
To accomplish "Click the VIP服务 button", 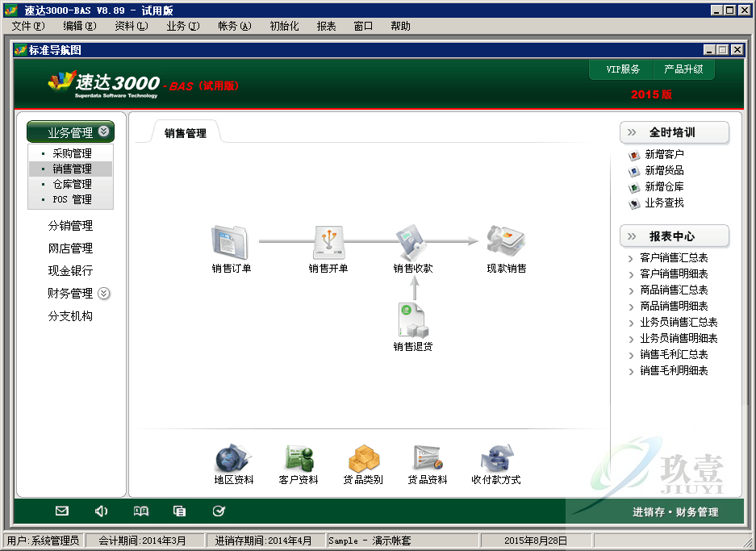I will click(622, 69).
